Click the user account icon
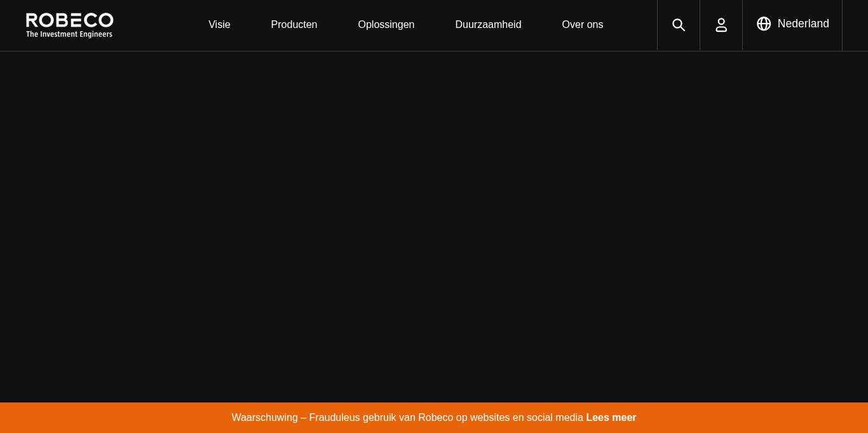 coord(721,25)
